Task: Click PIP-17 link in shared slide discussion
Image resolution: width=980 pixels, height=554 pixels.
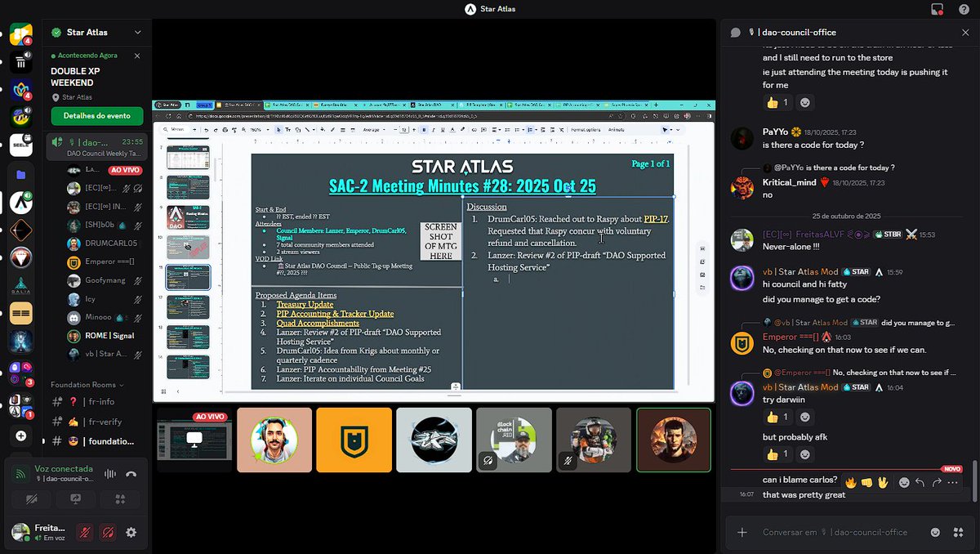Action: 656,219
